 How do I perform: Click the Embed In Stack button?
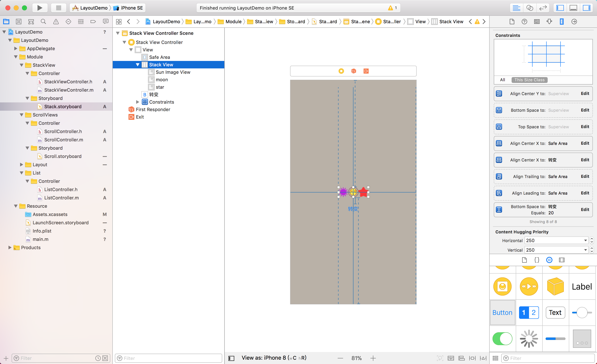pyautogui.click(x=451, y=358)
